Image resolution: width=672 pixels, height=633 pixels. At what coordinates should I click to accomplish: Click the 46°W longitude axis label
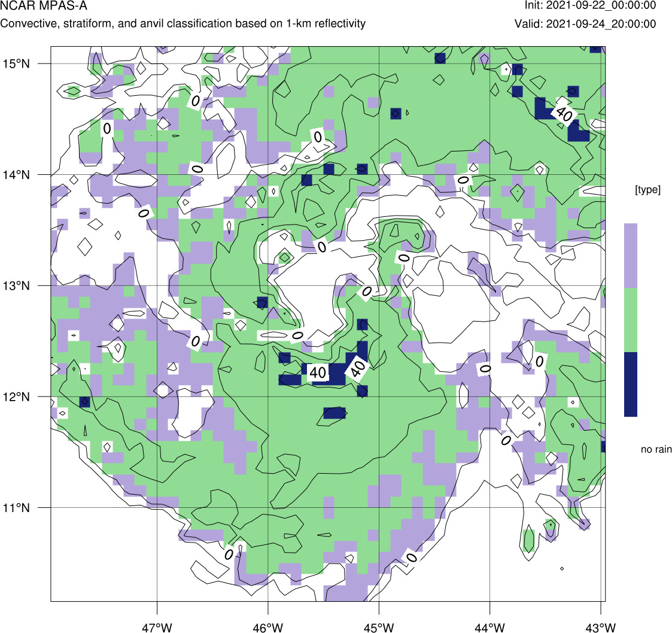[268, 628]
